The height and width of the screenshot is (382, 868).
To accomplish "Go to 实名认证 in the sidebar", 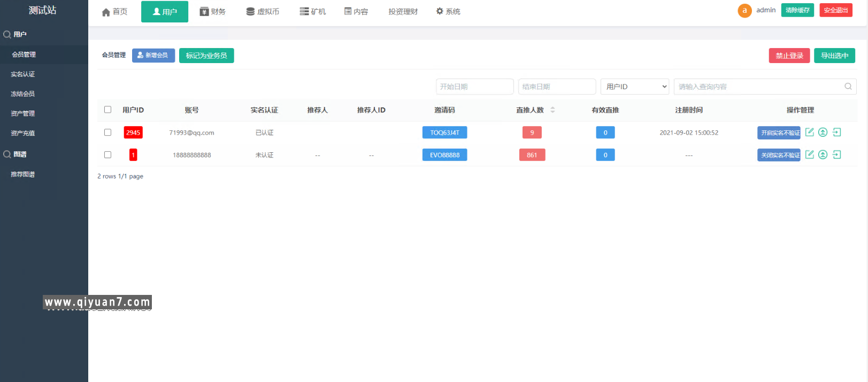I will coord(23,74).
